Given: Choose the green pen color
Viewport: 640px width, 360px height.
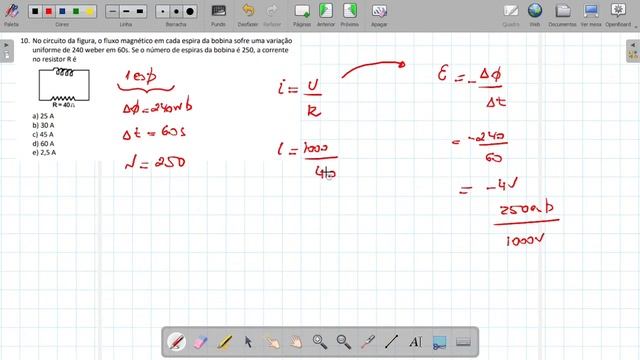Looking at the screenshot, I should pos(76,11).
